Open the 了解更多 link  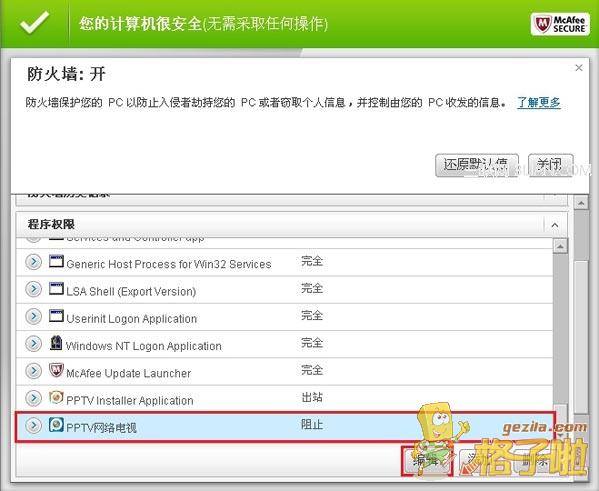[x=539, y=102]
